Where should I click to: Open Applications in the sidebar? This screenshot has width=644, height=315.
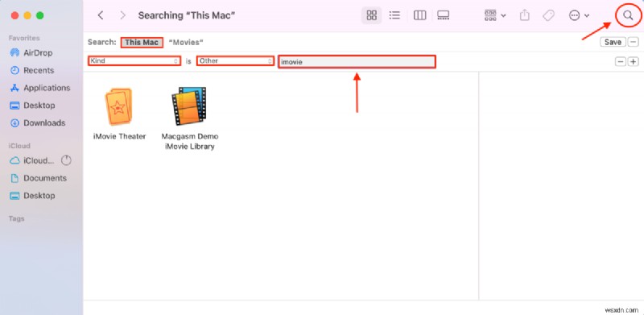40,88
